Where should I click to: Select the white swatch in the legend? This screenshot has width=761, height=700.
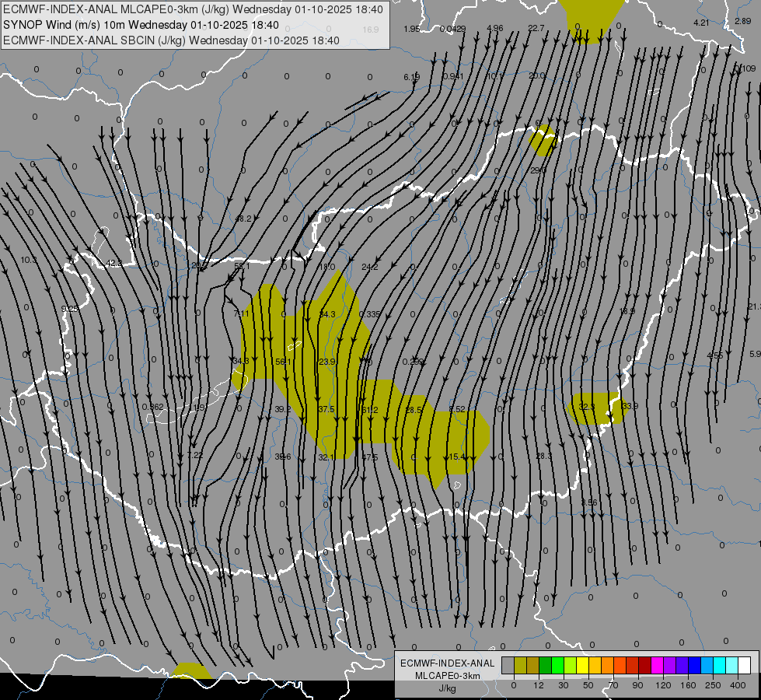click(745, 665)
